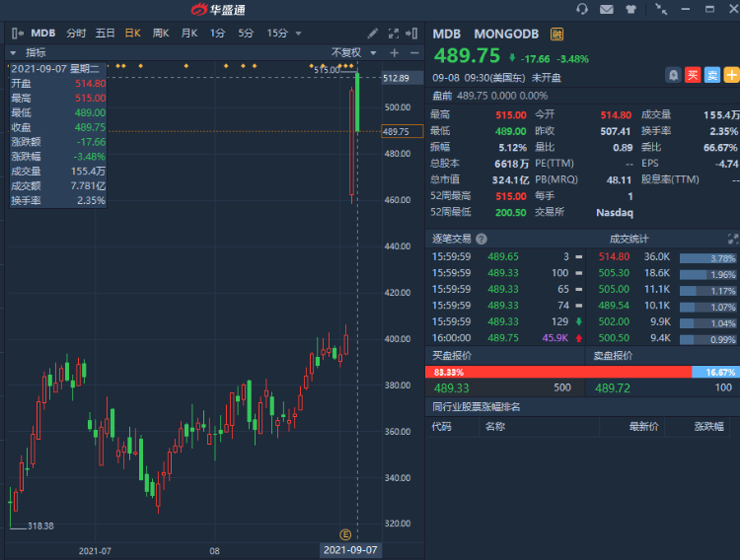The height and width of the screenshot is (560, 740).
Task: Click the red 买 buy button
Action: [693, 74]
